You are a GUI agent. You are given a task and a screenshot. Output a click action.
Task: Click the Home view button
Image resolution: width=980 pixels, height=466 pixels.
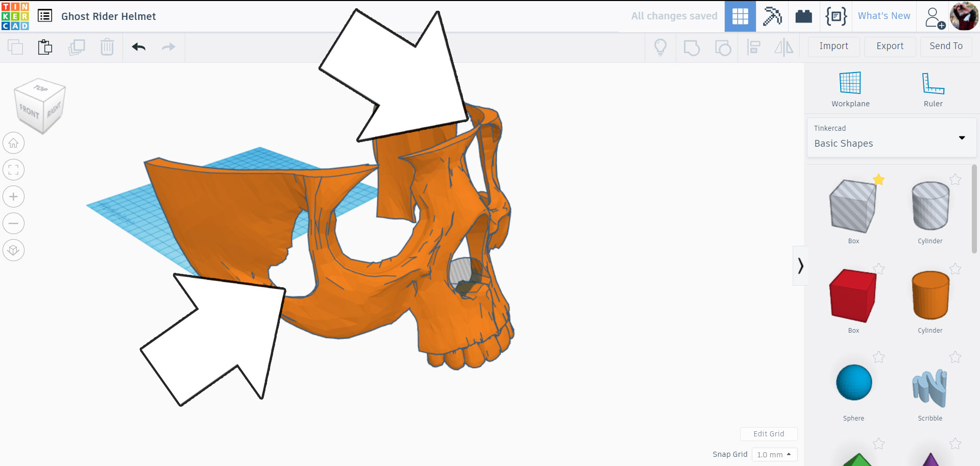coord(14,143)
